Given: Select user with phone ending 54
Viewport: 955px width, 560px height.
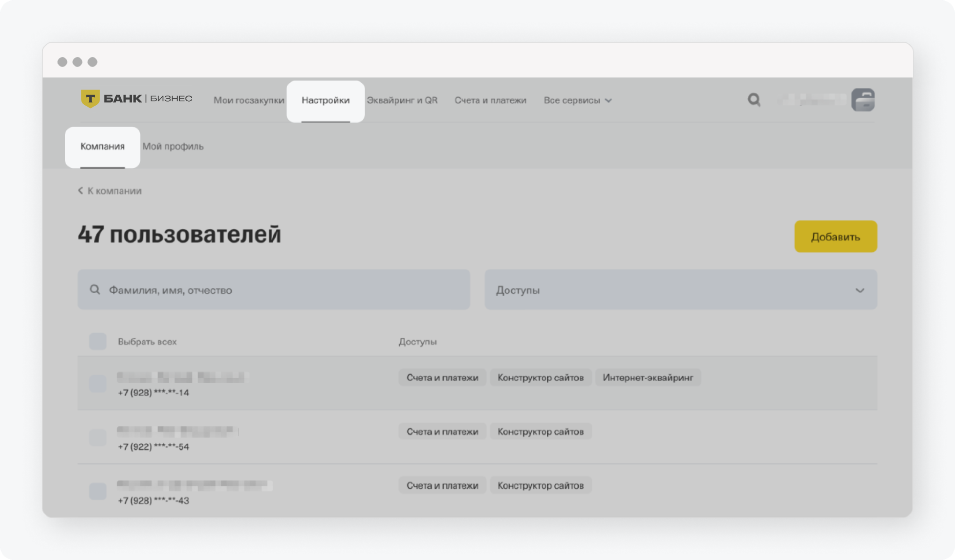Looking at the screenshot, I should tap(98, 438).
